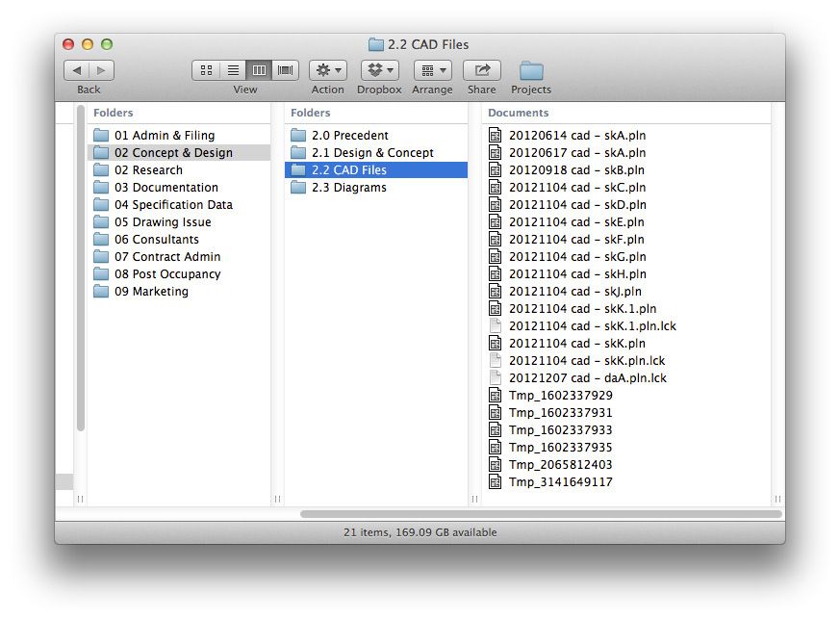This screenshot has width=840, height=620.
Task: Select the 2.1 Design & Concept folder
Action: (376, 153)
